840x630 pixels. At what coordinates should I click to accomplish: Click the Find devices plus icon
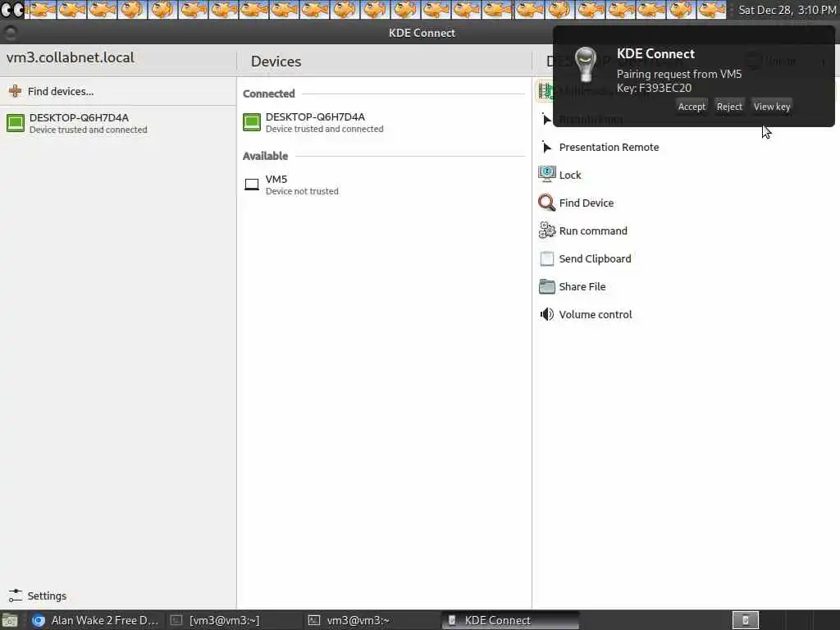(15, 91)
